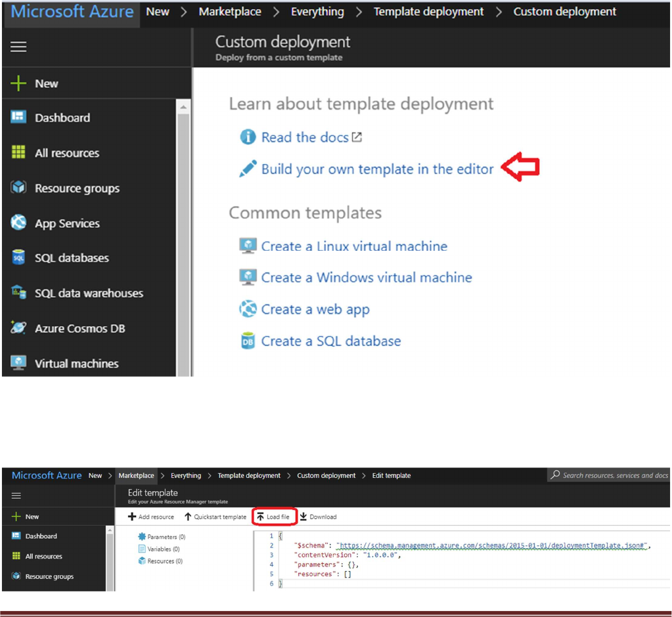
Task: Open hamburger menu in top Azure portal
Action: pos(18,46)
